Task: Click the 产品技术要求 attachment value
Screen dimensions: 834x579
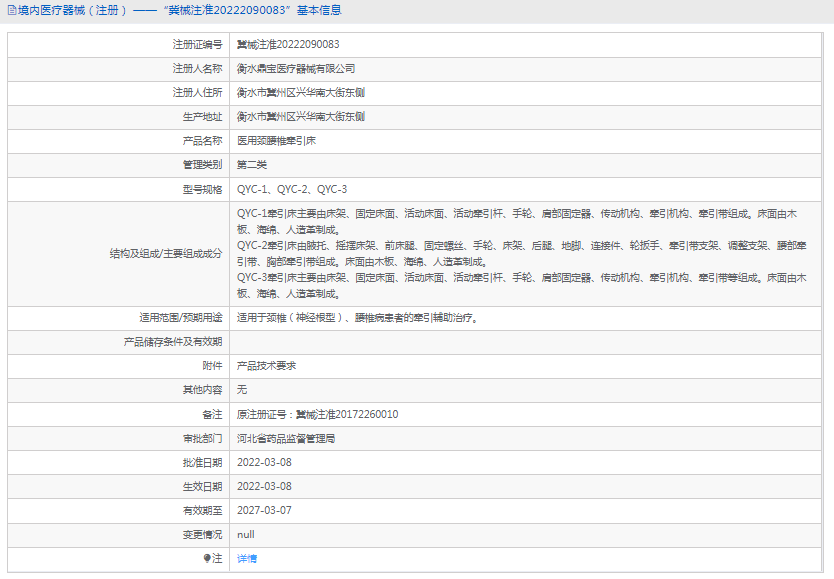Action: point(266,366)
